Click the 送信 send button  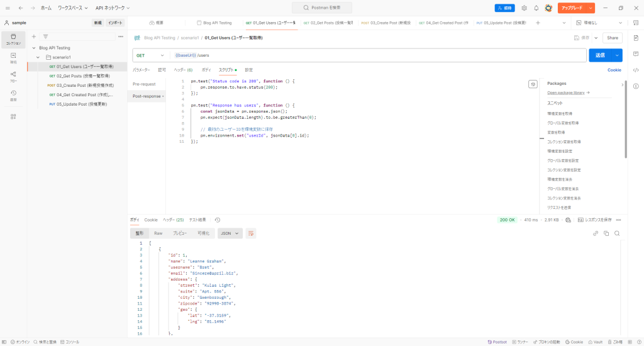point(601,55)
